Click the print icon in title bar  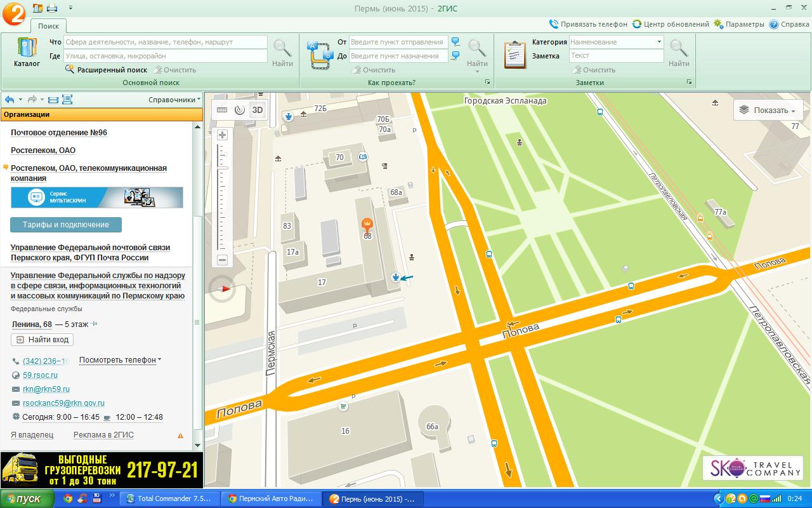52,8
